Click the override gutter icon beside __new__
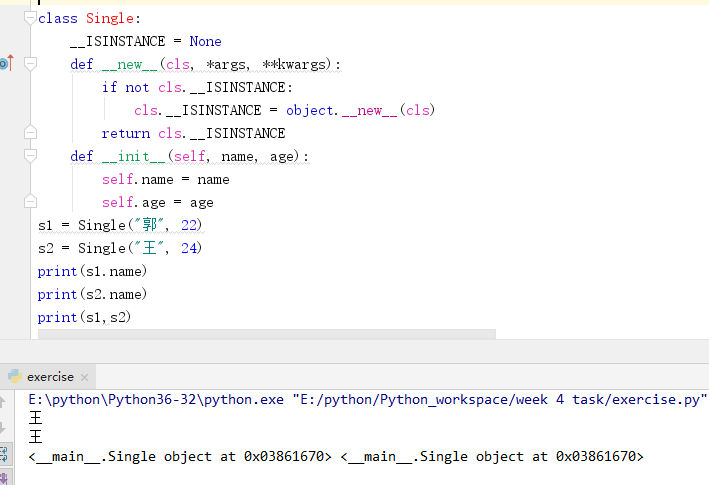Screen dimensions: 709x485 pyautogui.click(x=6, y=63)
